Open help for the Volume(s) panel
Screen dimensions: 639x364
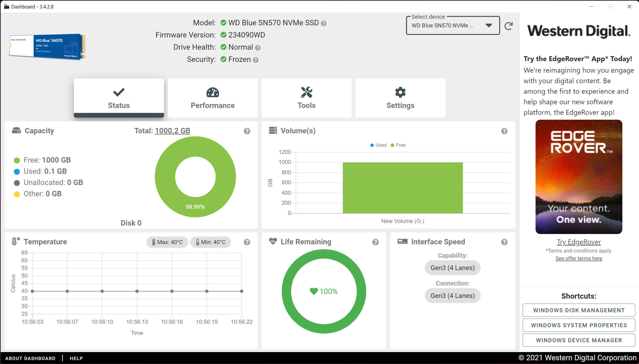tap(504, 131)
